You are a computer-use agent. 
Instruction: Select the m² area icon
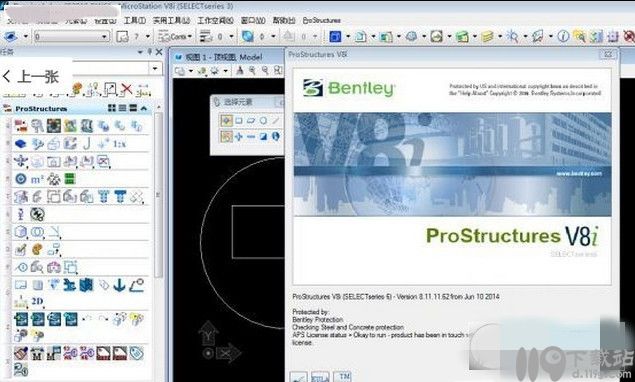(37, 179)
